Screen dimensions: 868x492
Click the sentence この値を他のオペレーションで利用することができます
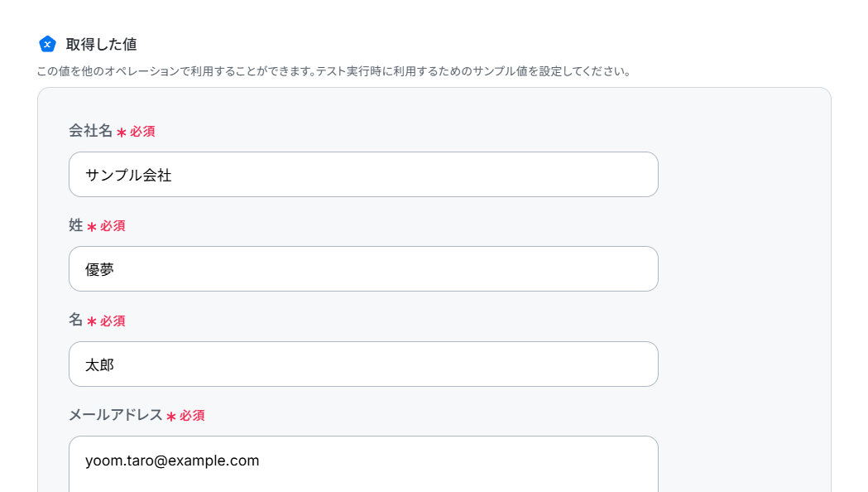tap(175, 71)
